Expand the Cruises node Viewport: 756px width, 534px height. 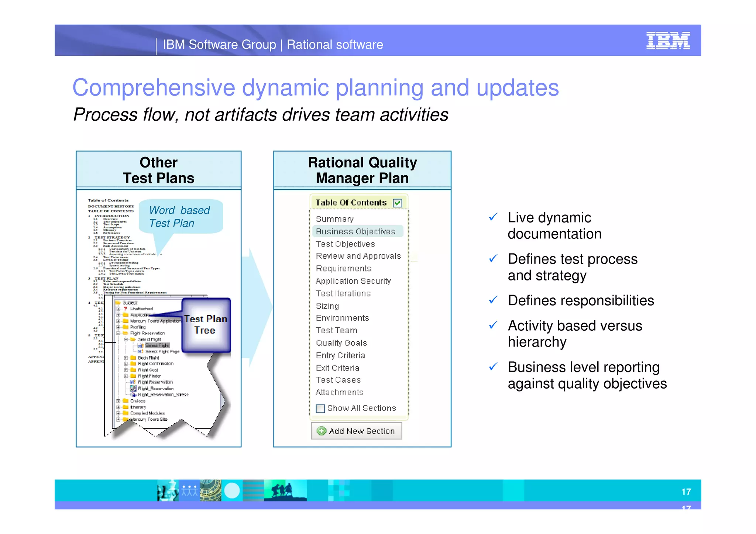coord(118,401)
